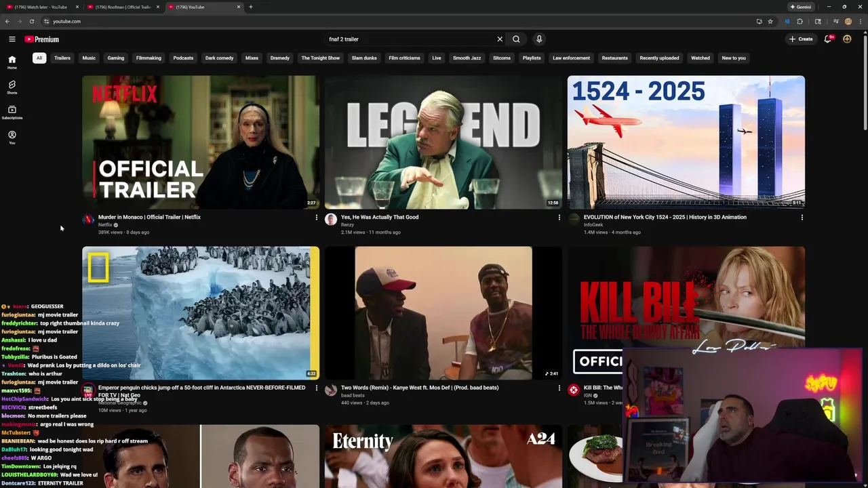Screen dimensions: 868x488
Task: Select the 'Dark comedy' filter chip
Action: [x=219, y=58]
